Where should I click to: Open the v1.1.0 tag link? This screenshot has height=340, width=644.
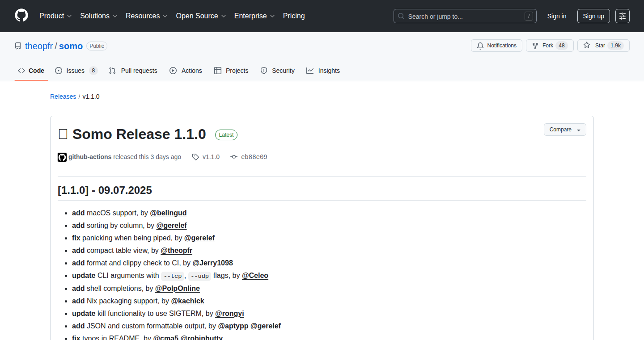tap(206, 157)
